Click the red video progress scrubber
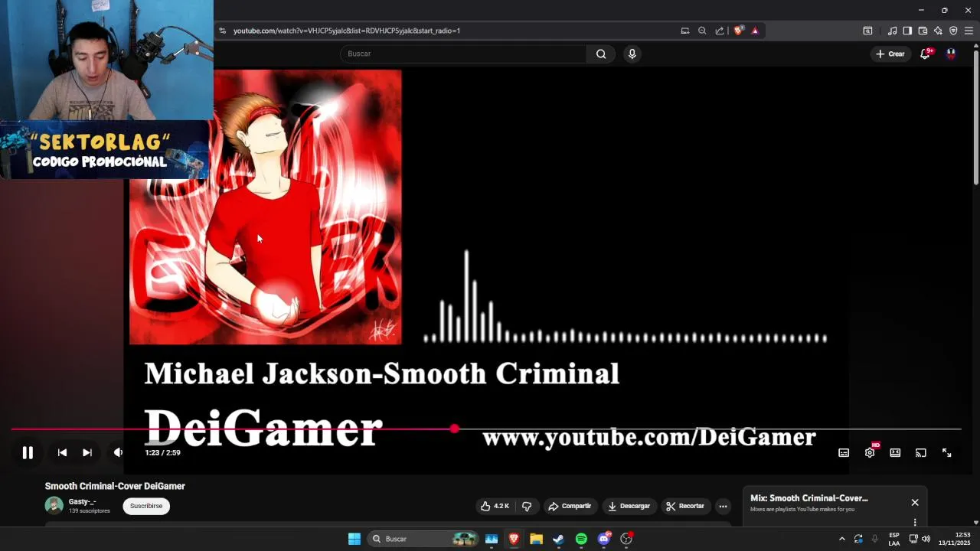The width and height of the screenshot is (980, 551). (x=455, y=429)
